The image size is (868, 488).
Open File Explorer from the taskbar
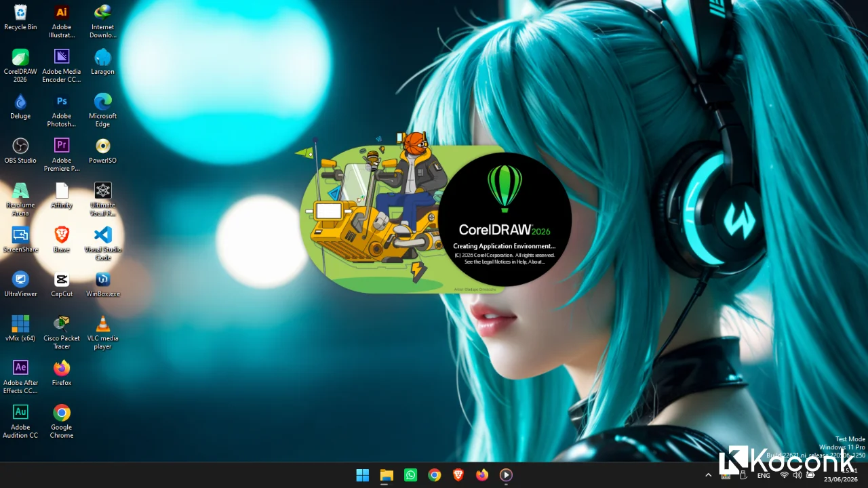387,475
